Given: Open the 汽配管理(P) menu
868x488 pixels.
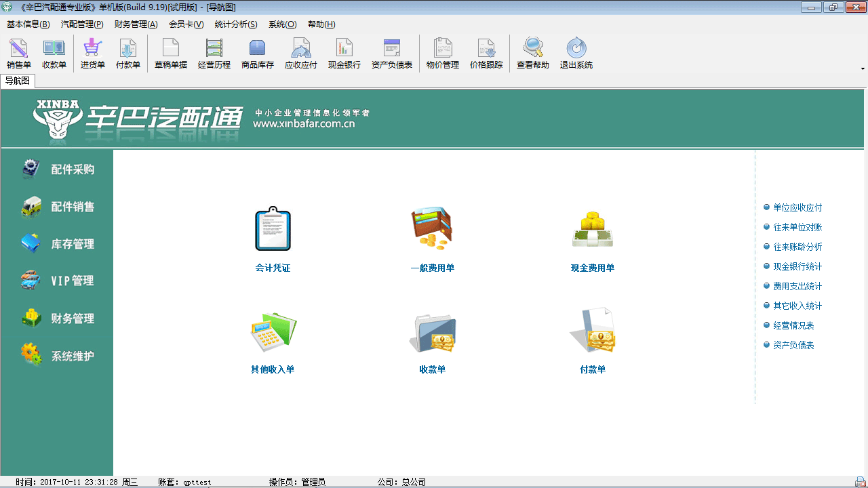Looking at the screenshot, I should 82,24.
